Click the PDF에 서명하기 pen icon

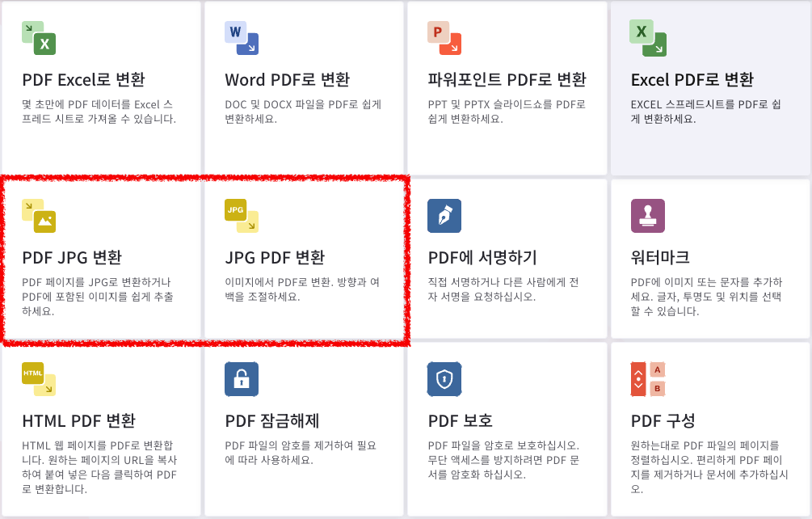[x=444, y=215]
